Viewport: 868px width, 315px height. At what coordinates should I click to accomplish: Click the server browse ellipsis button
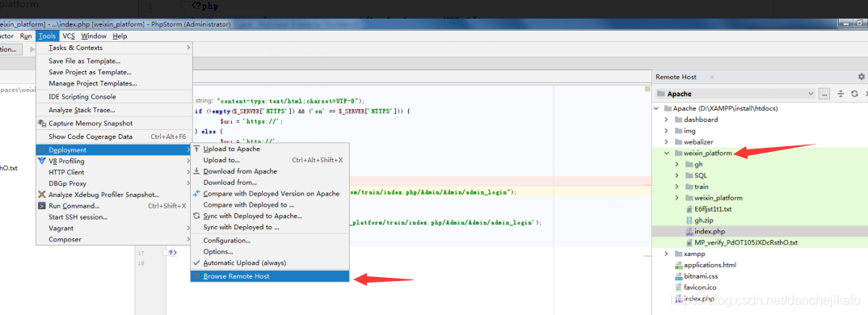(x=825, y=94)
